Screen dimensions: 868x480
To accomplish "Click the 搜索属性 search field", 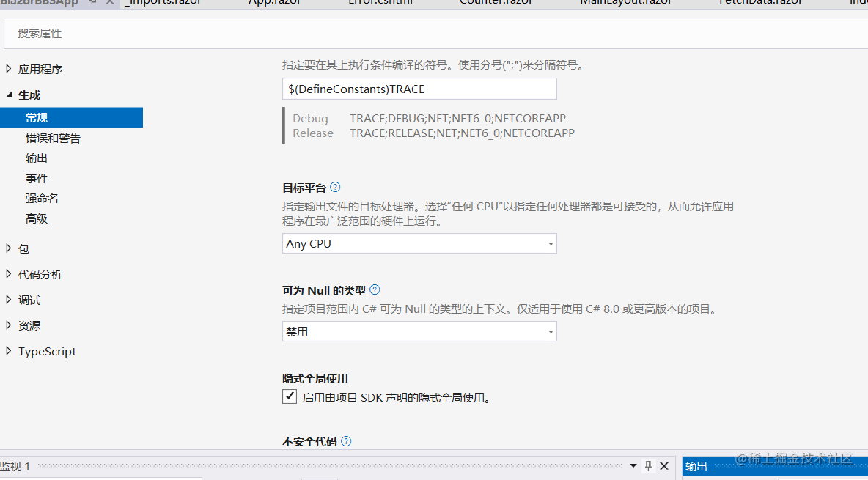I will tap(147, 33).
